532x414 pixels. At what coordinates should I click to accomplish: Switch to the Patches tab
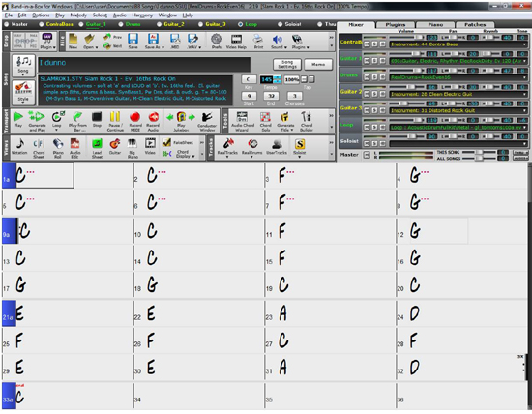[x=475, y=25]
